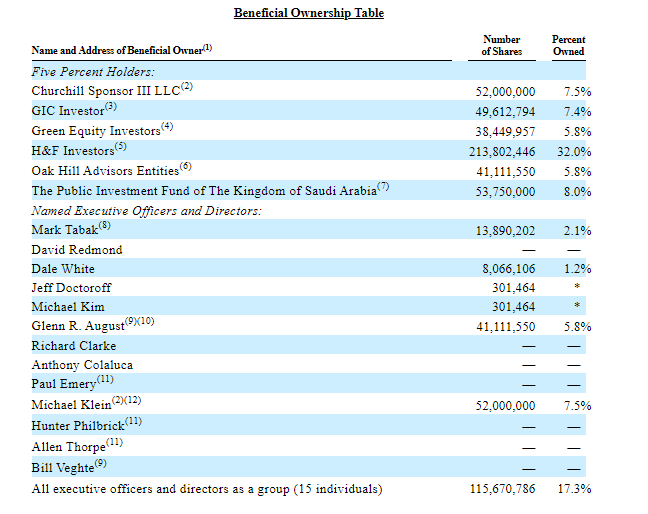This screenshot has width=648, height=514.
Task: Select share count 52,000,000 for Churchill Sponsor
Action: click(505, 91)
